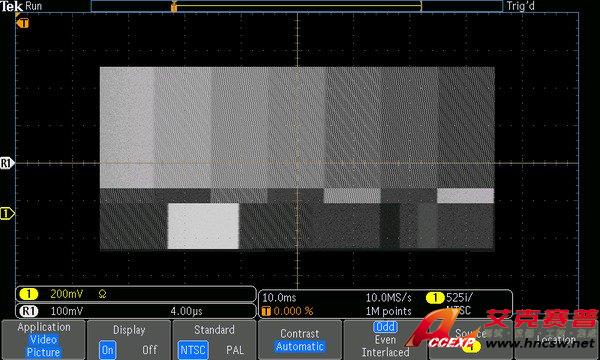Image resolution: width=600 pixels, height=360 pixels.
Task: Select the R1 reference waveform marker
Action: (7, 163)
